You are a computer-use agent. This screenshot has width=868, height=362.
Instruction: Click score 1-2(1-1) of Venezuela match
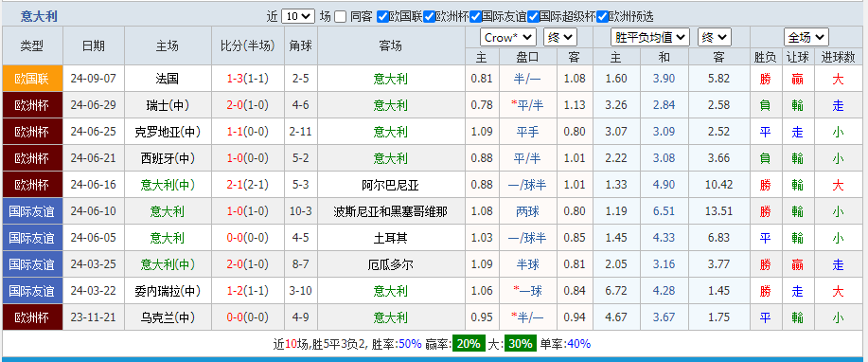[x=247, y=291]
